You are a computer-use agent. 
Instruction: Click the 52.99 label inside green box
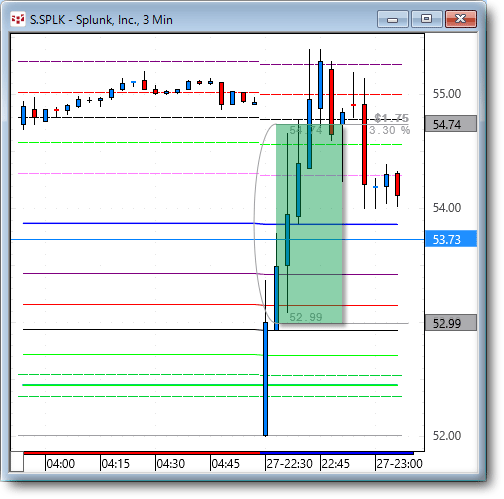pyautogui.click(x=306, y=317)
